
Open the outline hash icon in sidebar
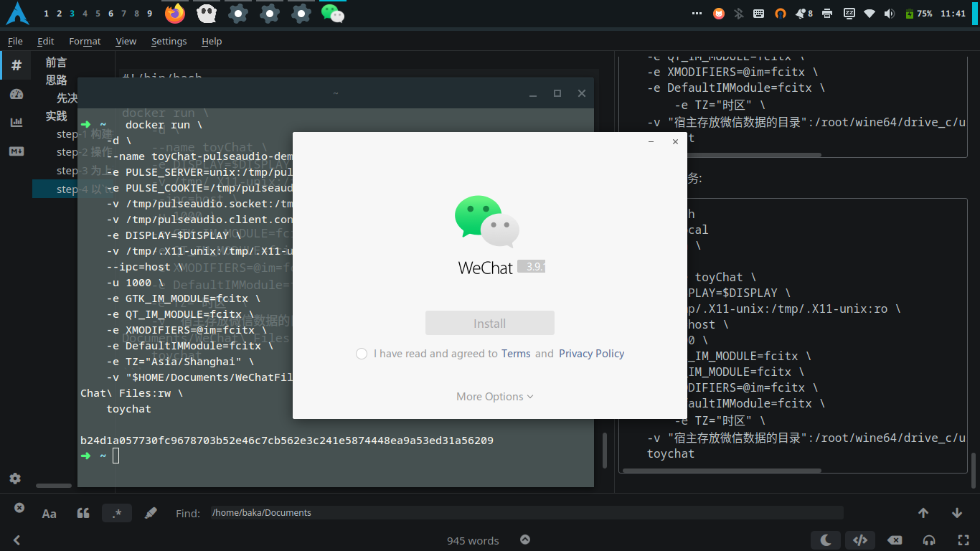[x=16, y=65]
